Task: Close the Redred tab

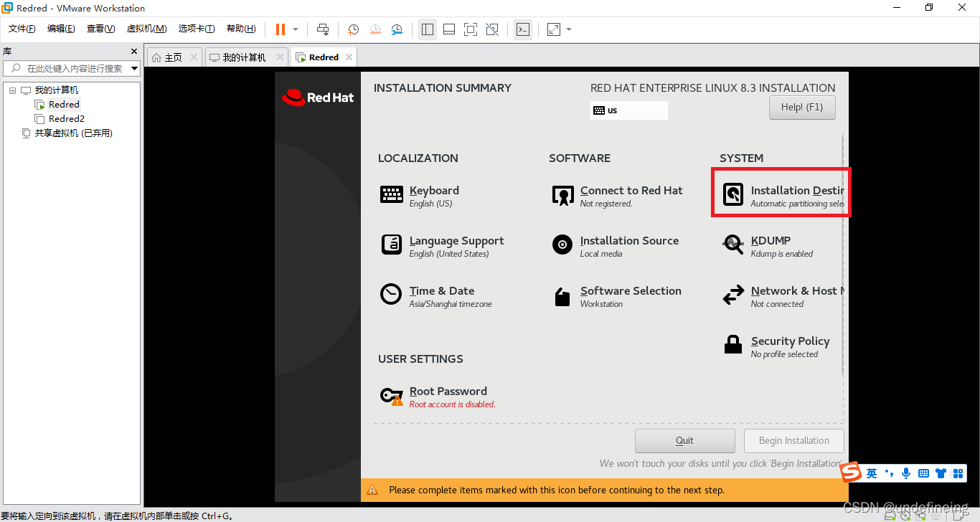Action: click(349, 57)
